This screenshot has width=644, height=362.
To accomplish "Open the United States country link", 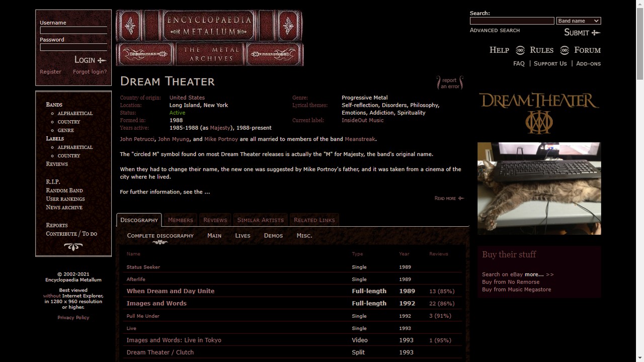I will pos(187,98).
